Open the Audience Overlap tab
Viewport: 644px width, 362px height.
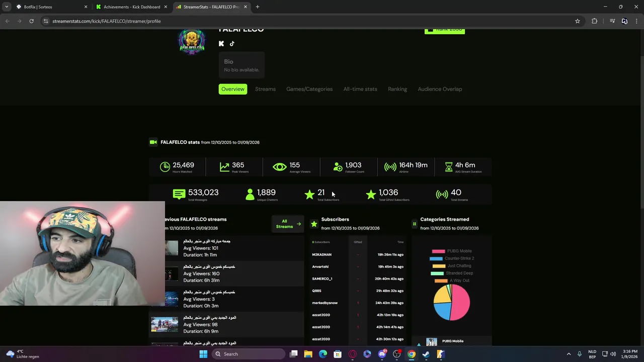[x=440, y=89]
